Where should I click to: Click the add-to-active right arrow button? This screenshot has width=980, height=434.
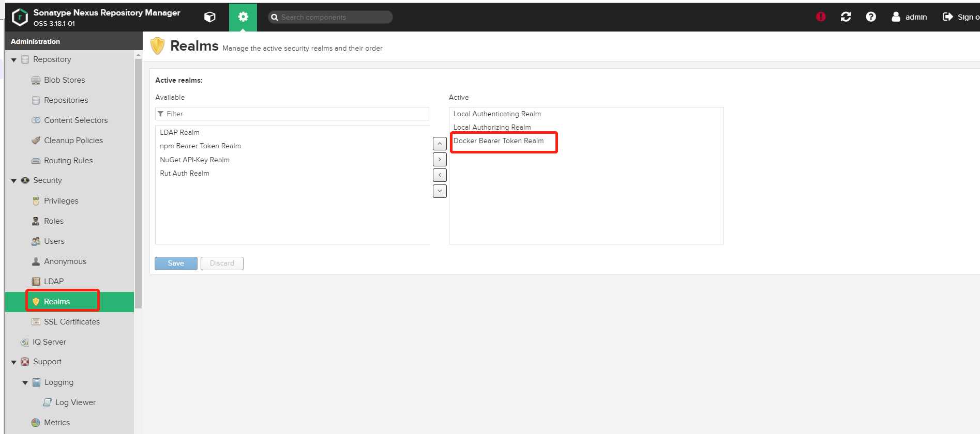[x=440, y=160]
